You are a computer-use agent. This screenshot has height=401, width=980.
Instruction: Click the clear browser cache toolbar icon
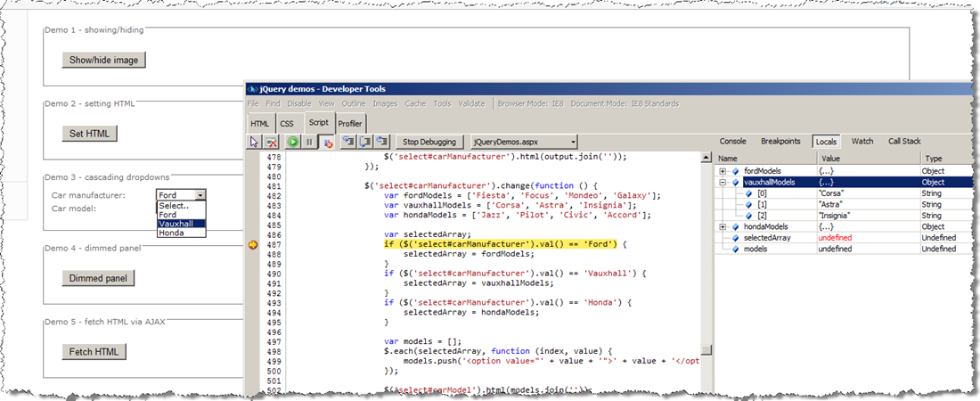pyautogui.click(x=271, y=142)
